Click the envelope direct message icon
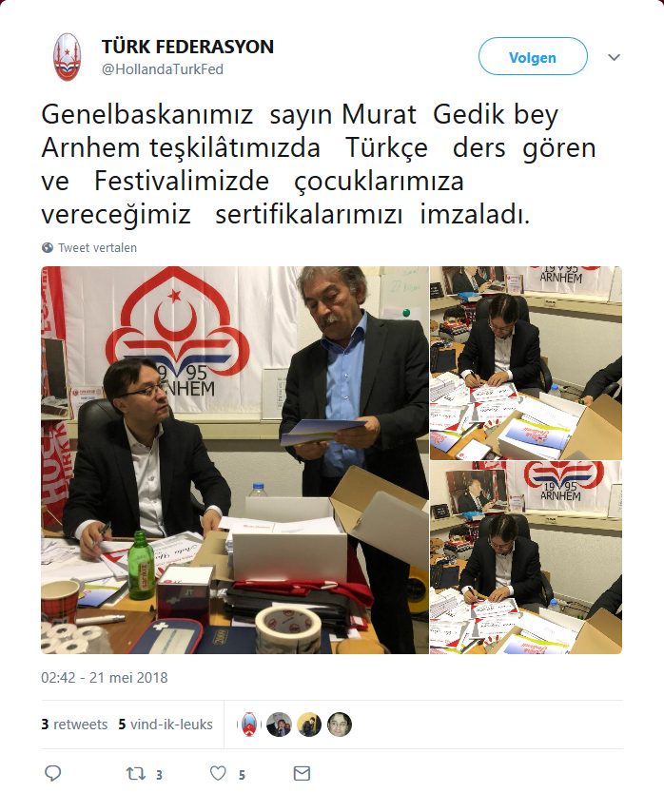The width and height of the screenshot is (664, 812). (302, 774)
